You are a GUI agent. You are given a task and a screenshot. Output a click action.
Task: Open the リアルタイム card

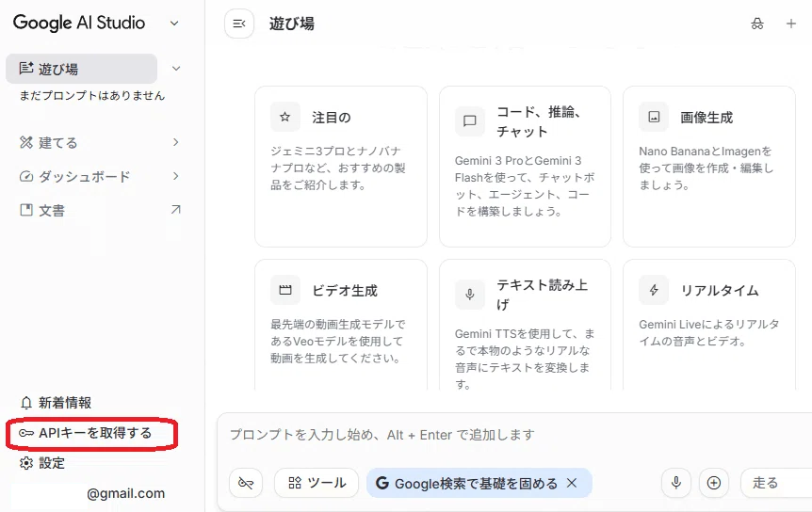pos(709,325)
